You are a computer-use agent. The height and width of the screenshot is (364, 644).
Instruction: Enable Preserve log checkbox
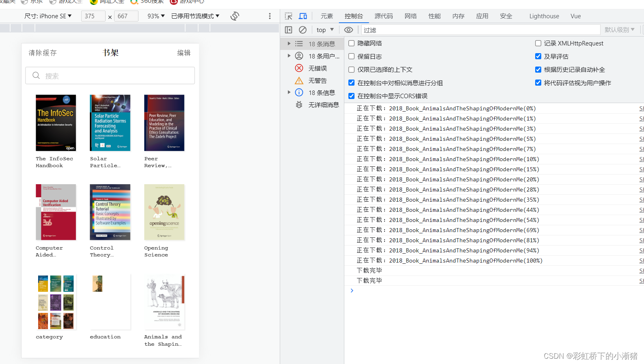(x=352, y=56)
